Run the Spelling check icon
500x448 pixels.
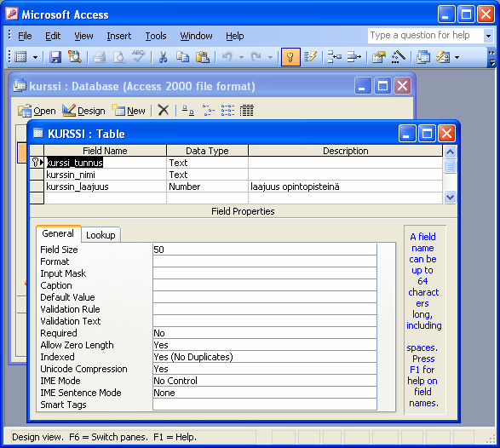(139, 57)
